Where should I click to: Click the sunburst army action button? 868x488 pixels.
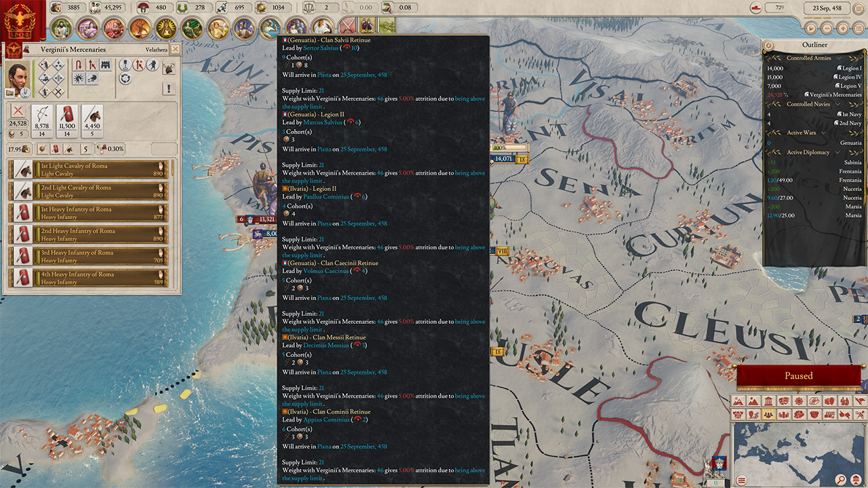tap(78, 80)
